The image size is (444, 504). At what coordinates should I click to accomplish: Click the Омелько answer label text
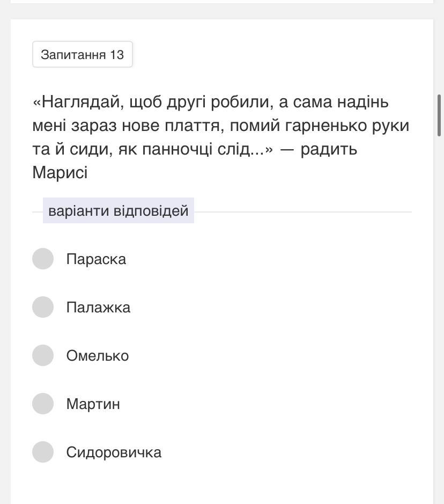coord(98,356)
